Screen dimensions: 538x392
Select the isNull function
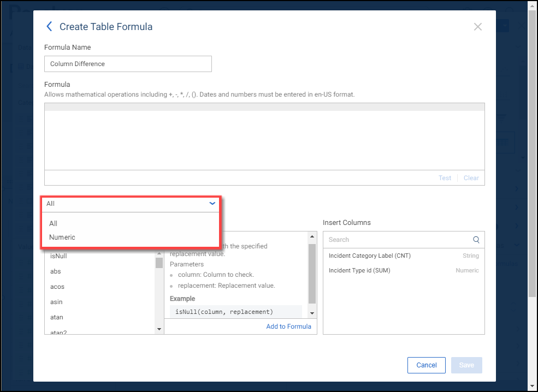tap(58, 256)
